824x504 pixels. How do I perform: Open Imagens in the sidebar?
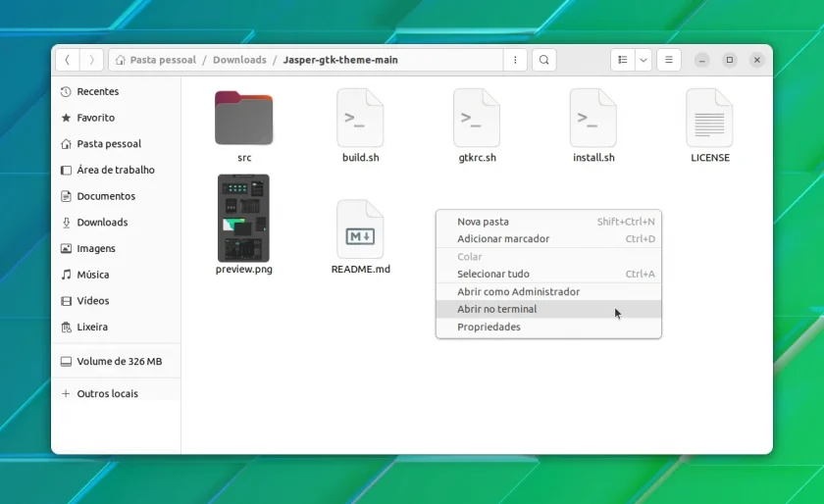[116, 249]
